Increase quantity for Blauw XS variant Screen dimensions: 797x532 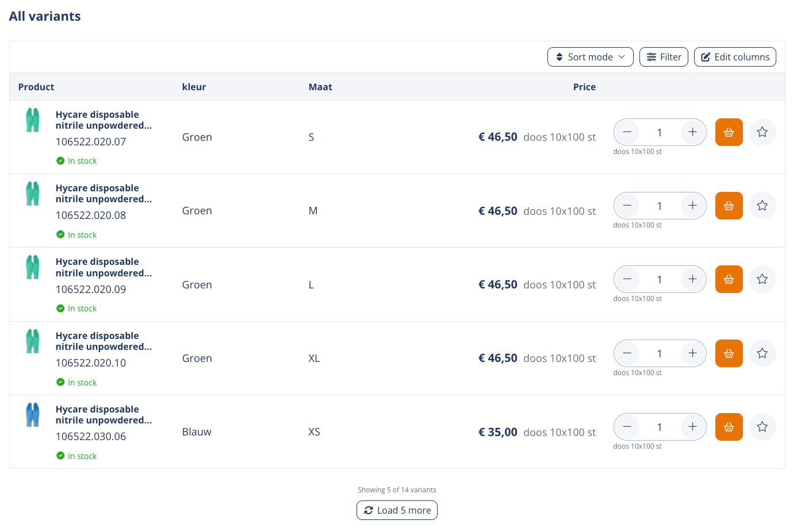693,427
